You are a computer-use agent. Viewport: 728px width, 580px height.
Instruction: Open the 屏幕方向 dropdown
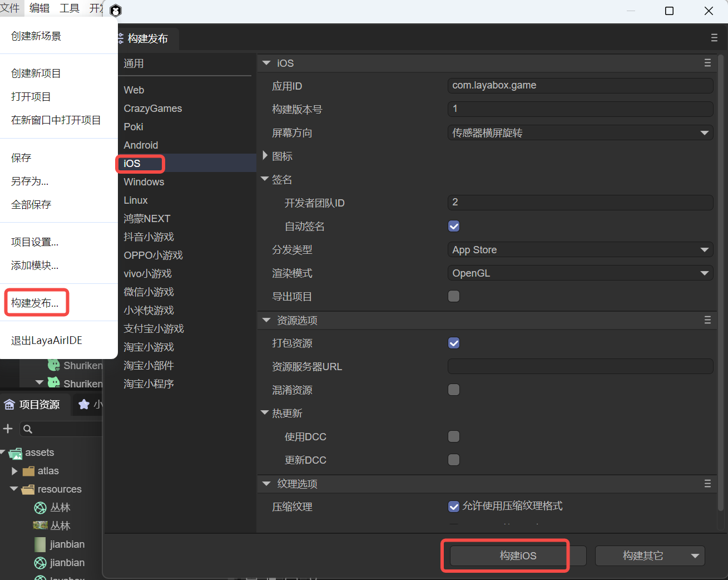click(x=580, y=133)
